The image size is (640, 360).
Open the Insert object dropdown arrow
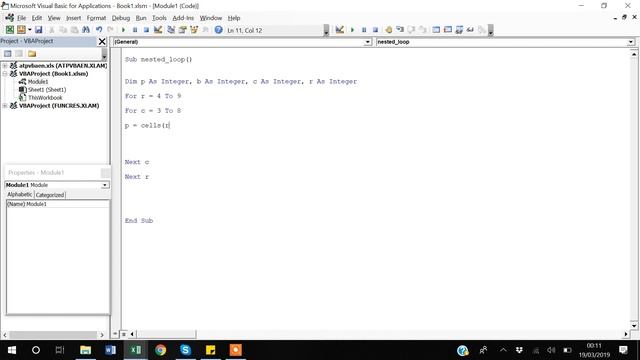point(29,30)
